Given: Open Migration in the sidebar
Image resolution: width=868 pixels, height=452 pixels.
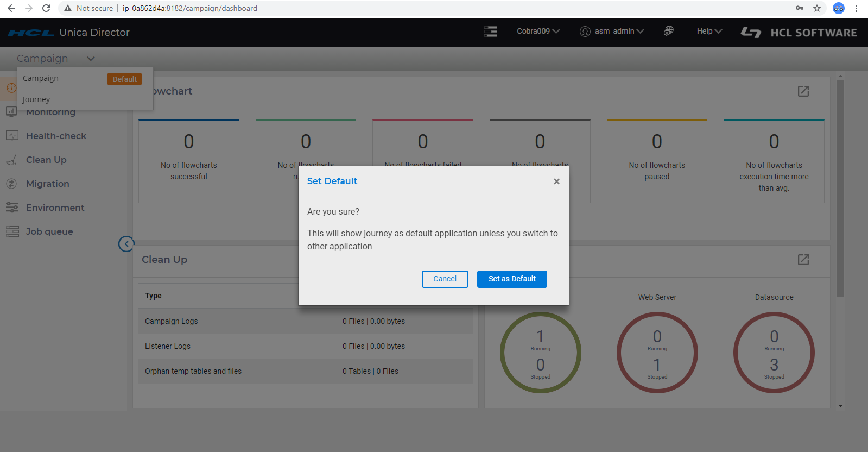Looking at the screenshot, I should tap(48, 184).
